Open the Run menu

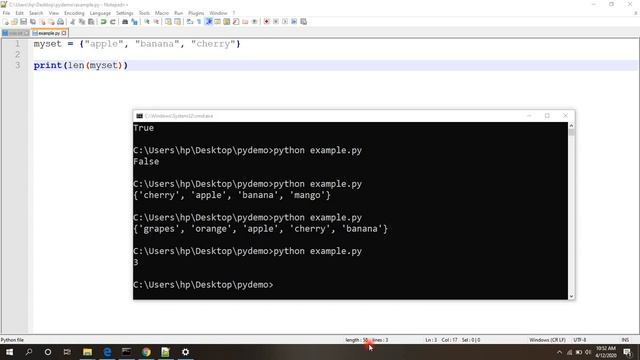pos(178,13)
